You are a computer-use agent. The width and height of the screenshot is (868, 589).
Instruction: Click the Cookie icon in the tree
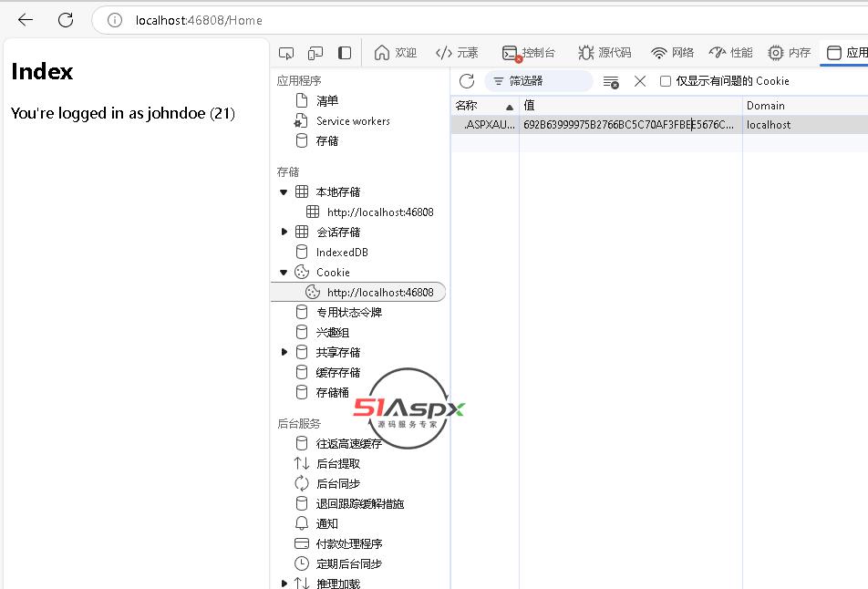pyautogui.click(x=302, y=272)
